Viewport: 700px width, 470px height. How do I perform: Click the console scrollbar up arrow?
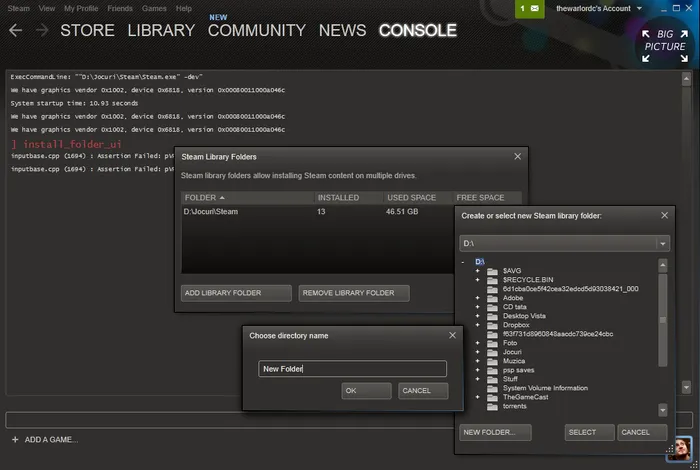pos(687,79)
